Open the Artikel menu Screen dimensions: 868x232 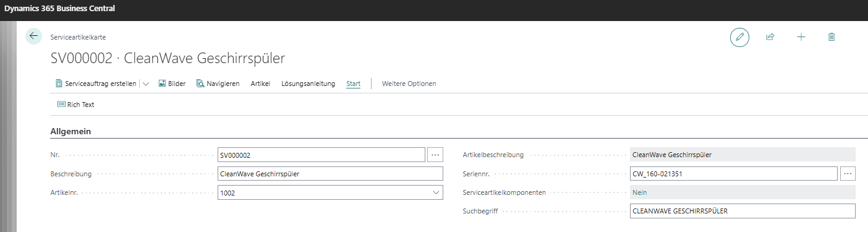[x=260, y=84]
